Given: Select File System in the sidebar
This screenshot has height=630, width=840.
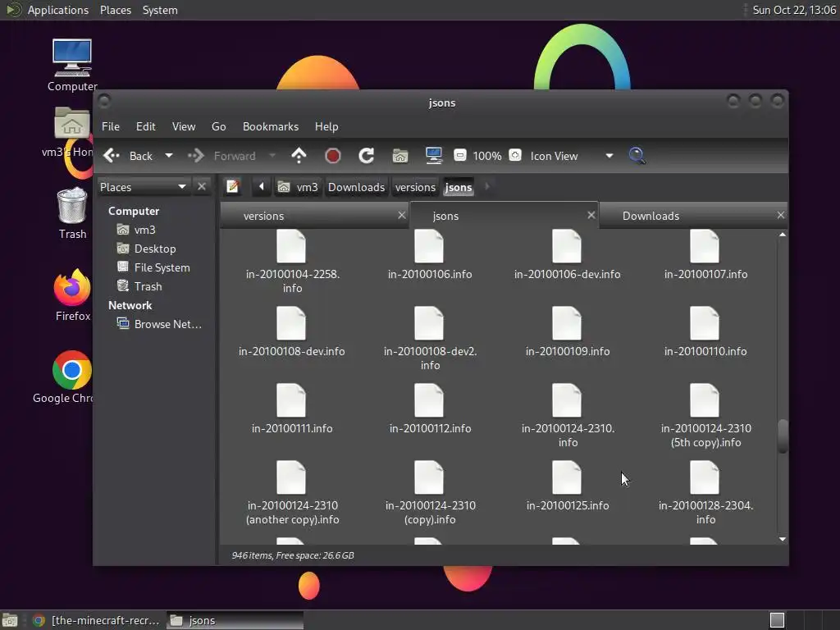Looking at the screenshot, I should coord(153,267).
